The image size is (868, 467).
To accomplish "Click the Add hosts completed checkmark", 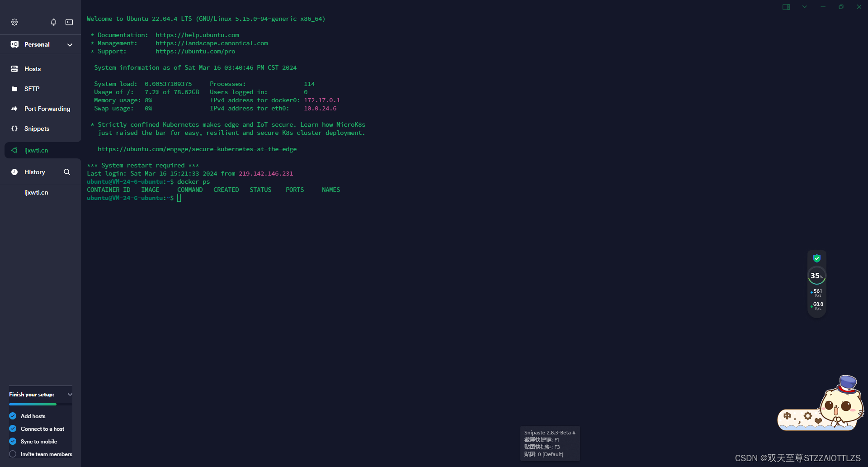I will [x=12, y=416].
